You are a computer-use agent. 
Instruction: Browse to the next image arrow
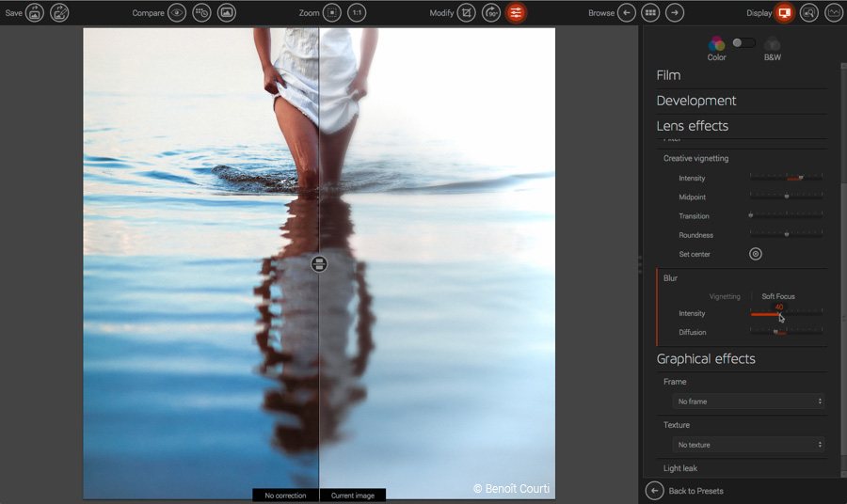tap(675, 12)
